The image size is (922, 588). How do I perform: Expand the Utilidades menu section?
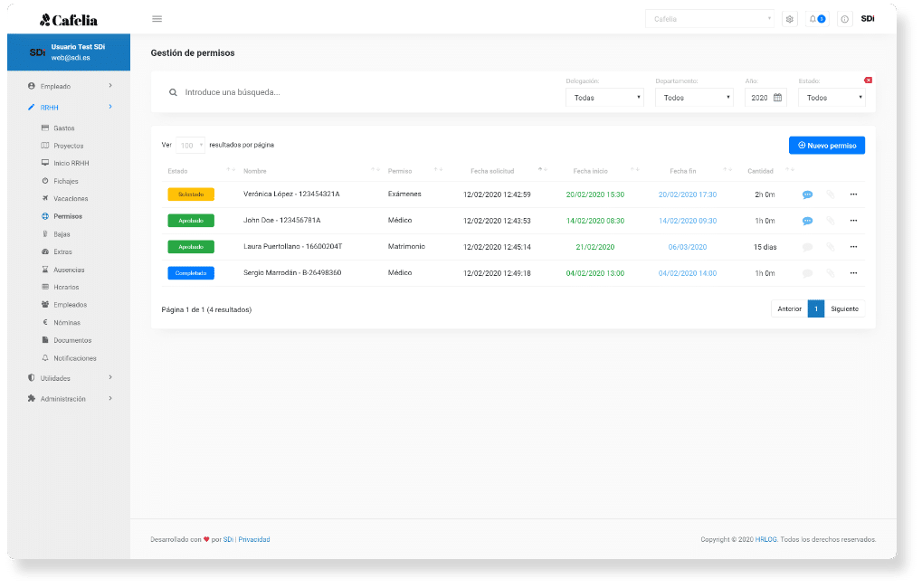point(70,378)
